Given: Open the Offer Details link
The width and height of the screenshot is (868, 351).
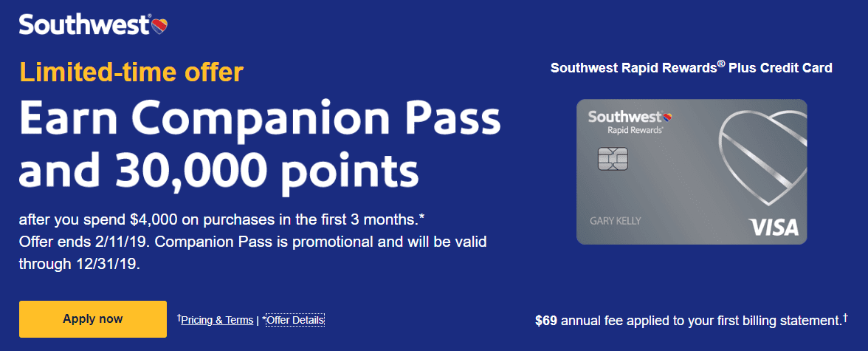Looking at the screenshot, I should (295, 320).
